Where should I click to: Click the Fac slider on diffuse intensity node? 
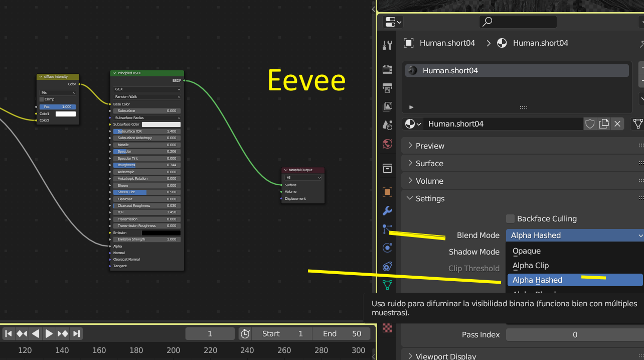click(58, 106)
